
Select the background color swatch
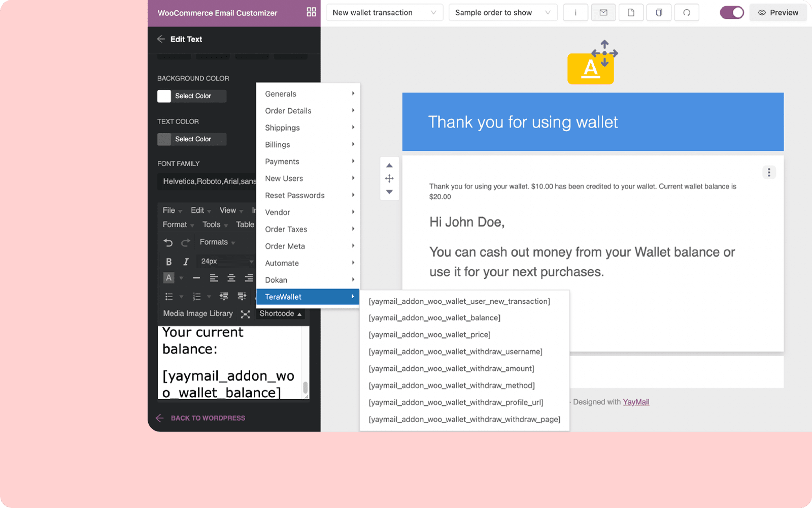pos(164,96)
